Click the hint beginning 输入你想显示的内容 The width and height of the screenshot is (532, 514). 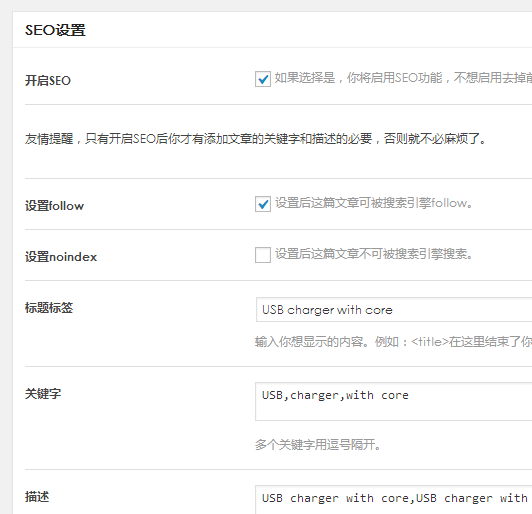click(394, 342)
